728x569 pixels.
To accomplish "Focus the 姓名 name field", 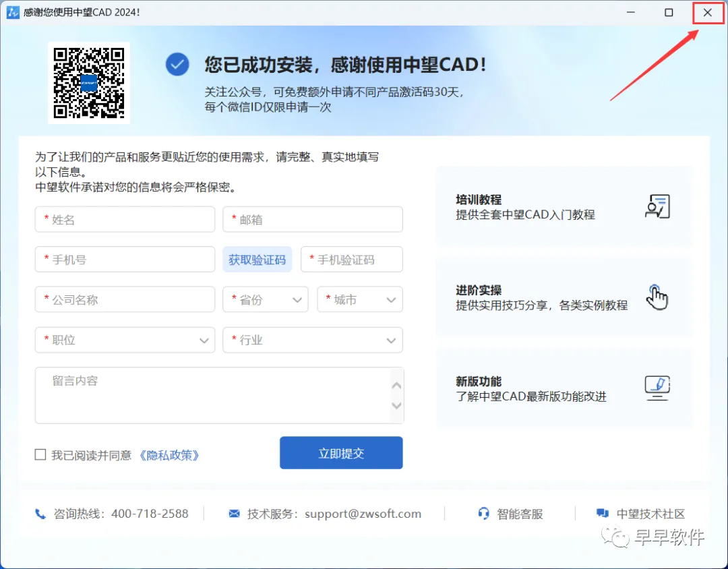I will point(125,219).
